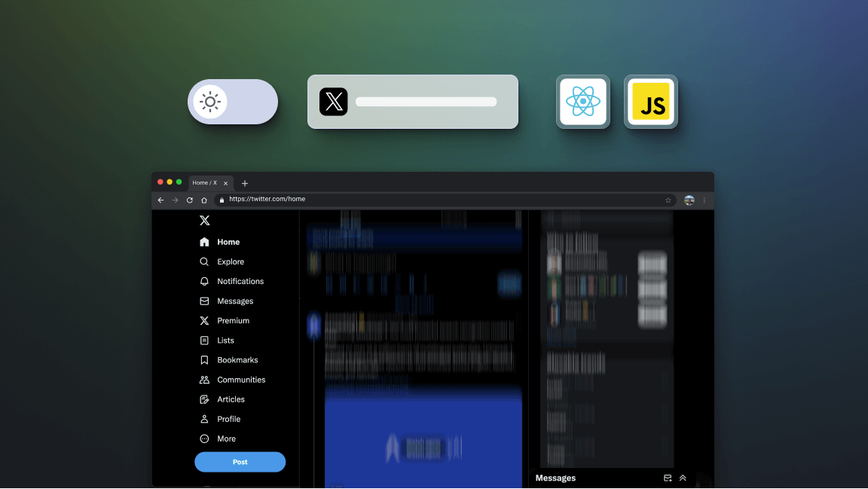Close the Home / X tab

click(225, 183)
